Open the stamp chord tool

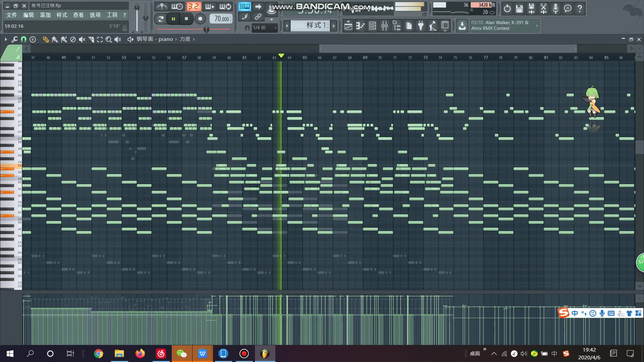tap(33, 39)
